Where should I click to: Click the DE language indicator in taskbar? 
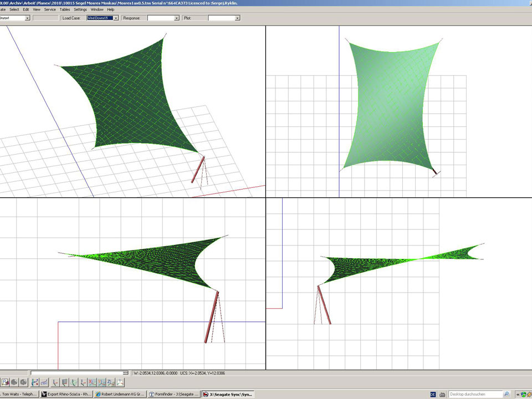pos(433,394)
